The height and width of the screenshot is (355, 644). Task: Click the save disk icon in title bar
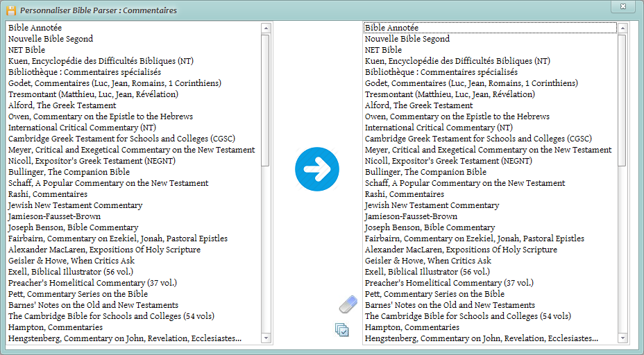click(x=11, y=10)
